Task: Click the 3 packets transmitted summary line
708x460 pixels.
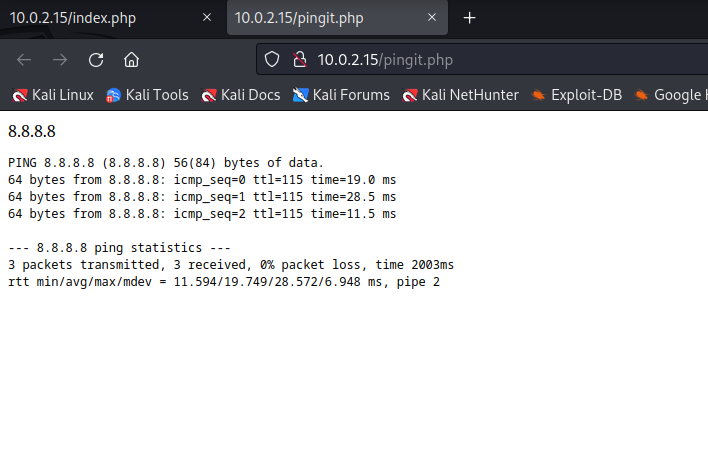Action: pos(231,265)
